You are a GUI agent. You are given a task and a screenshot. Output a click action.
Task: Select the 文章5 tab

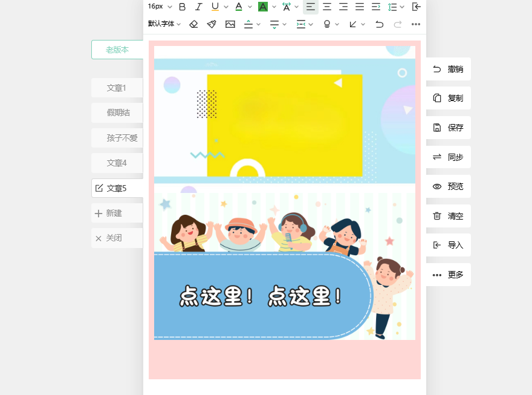coord(117,188)
